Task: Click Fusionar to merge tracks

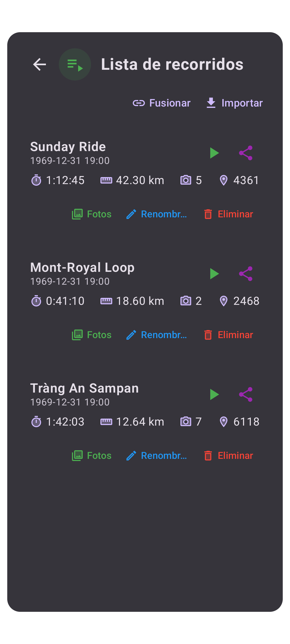Action: (x=162, y=103)
